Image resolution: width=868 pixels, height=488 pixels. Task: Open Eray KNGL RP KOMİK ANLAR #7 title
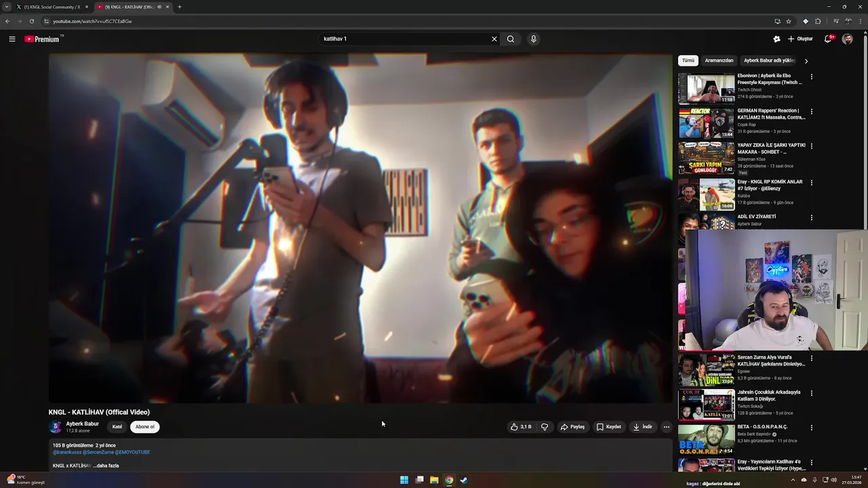click(770, 185)
